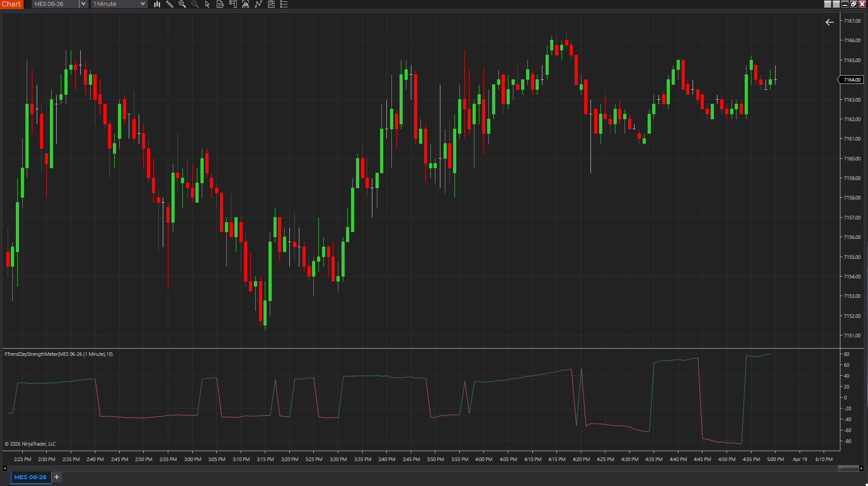Click the 7164.00 price marker

851,79
